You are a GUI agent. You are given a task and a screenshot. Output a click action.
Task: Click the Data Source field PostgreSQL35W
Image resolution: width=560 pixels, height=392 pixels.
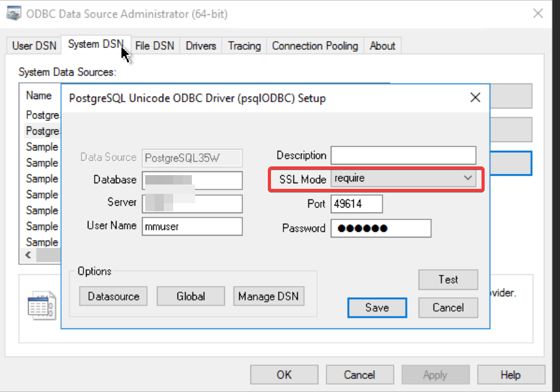click(x=192, y=158)
